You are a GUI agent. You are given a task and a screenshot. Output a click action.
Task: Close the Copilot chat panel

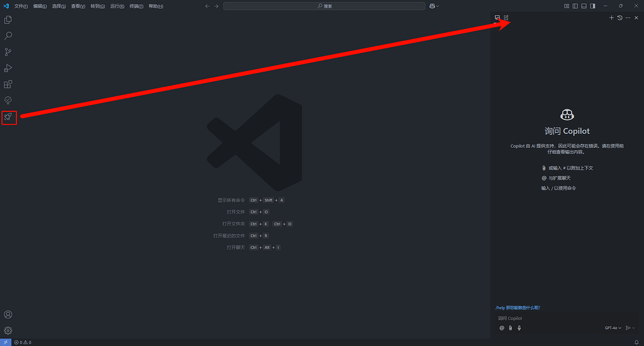(x=636, y=18)
